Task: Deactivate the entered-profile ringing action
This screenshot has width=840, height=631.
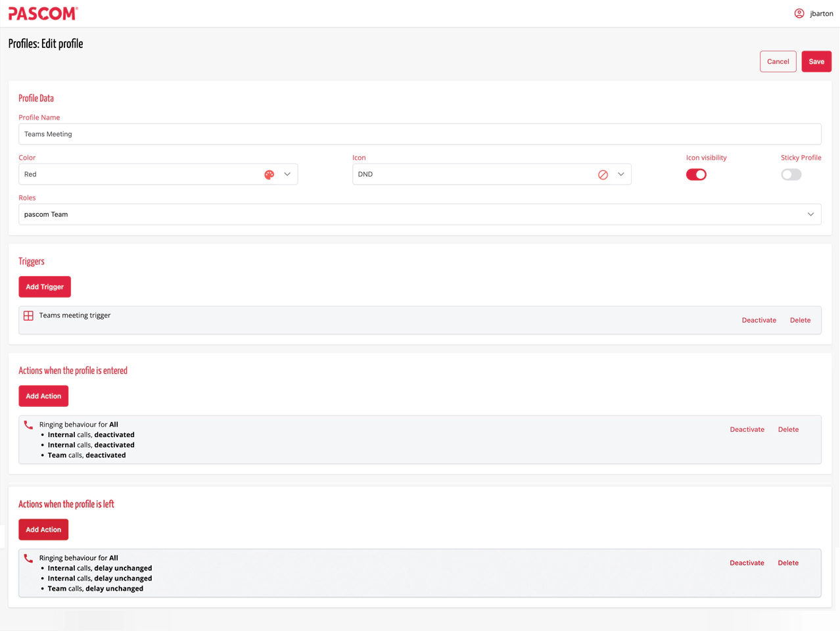Action: 747,429
